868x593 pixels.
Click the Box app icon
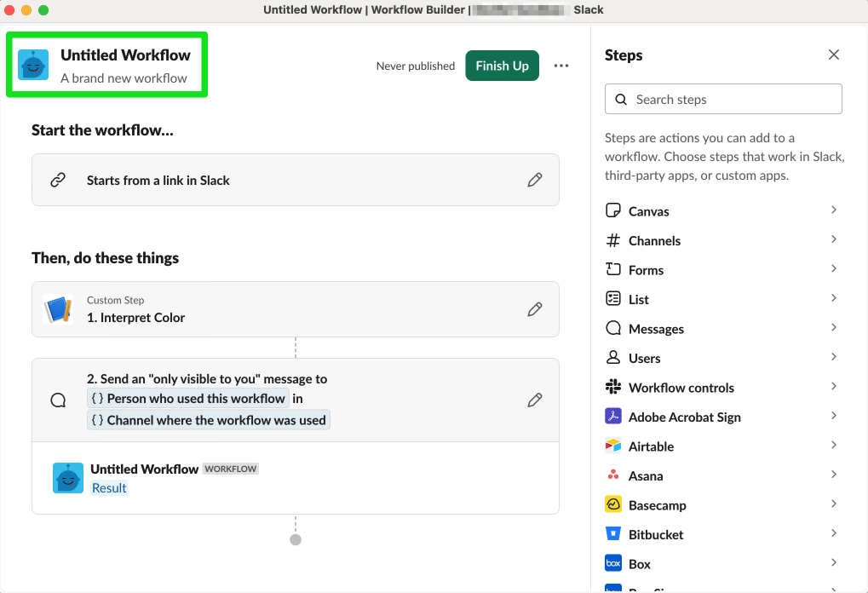pos(612,563)
